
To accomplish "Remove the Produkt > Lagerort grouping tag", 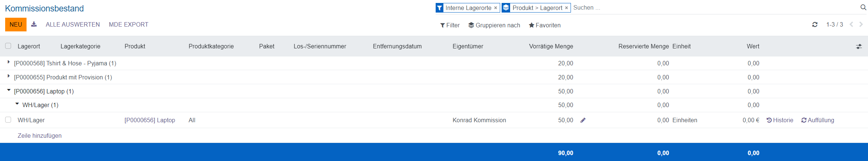I will point(567,8).
